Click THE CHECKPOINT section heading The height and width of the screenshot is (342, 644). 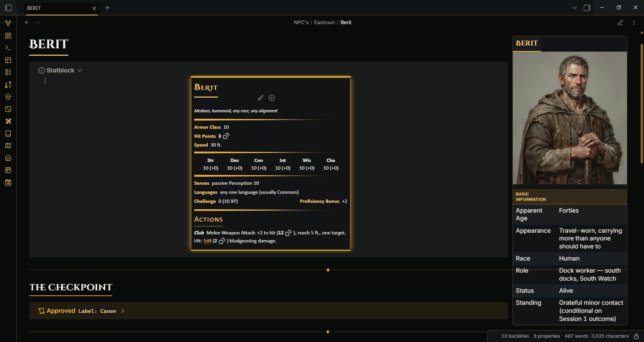click(x=71, y=287)
